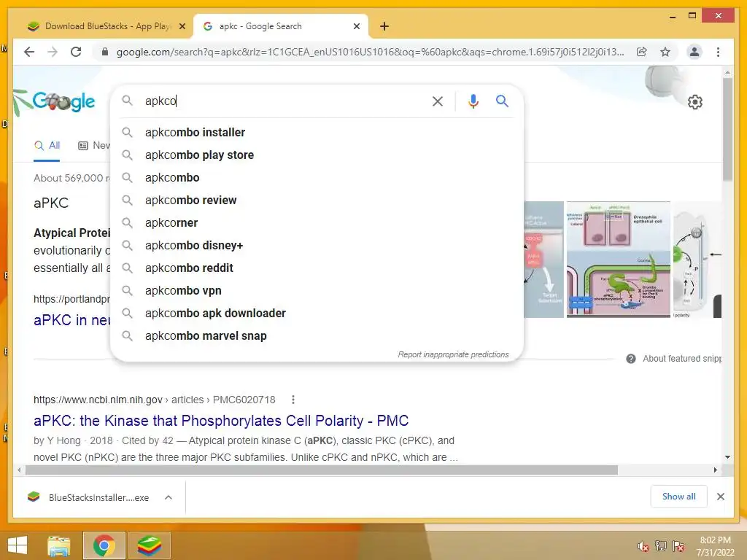Choose suggestion apkcombo installer
747x560 pixels.
pyautogui.click(x=317, y=133)
